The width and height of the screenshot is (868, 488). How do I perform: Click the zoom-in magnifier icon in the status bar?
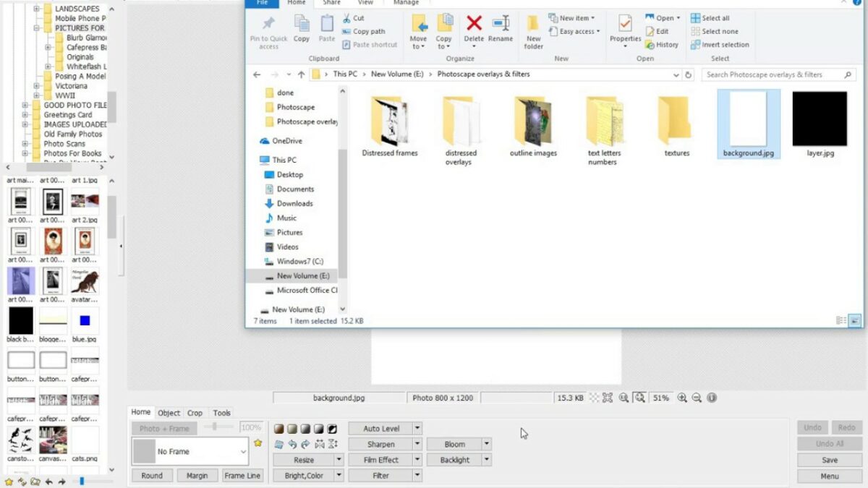click(682, 397)
